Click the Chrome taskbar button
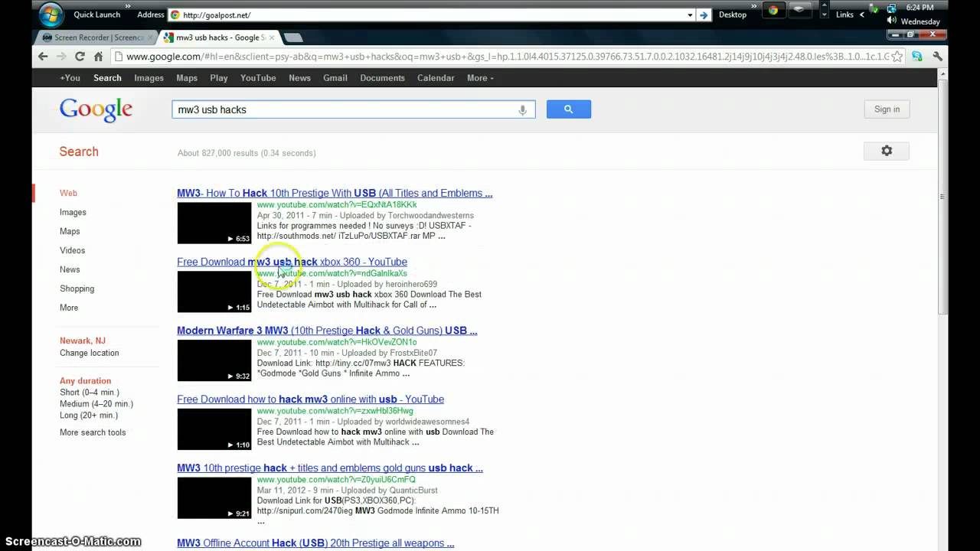 (x=773, y=10)
